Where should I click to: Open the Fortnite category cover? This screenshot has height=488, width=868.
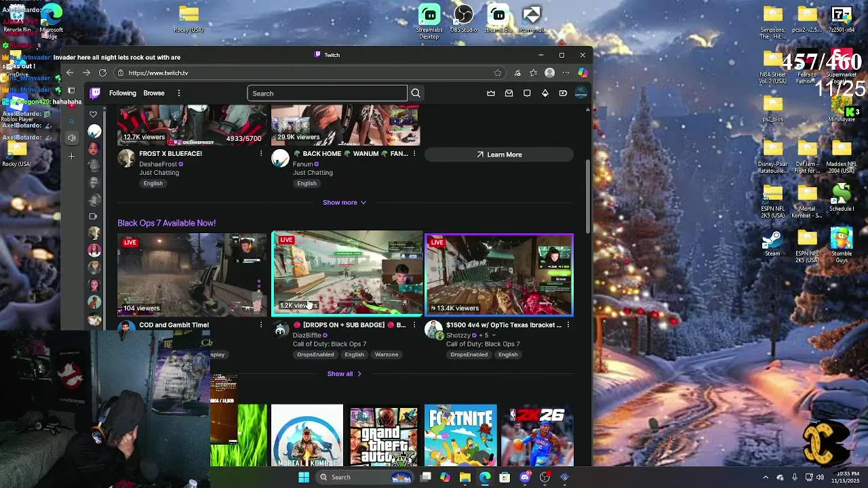(461, 435)
